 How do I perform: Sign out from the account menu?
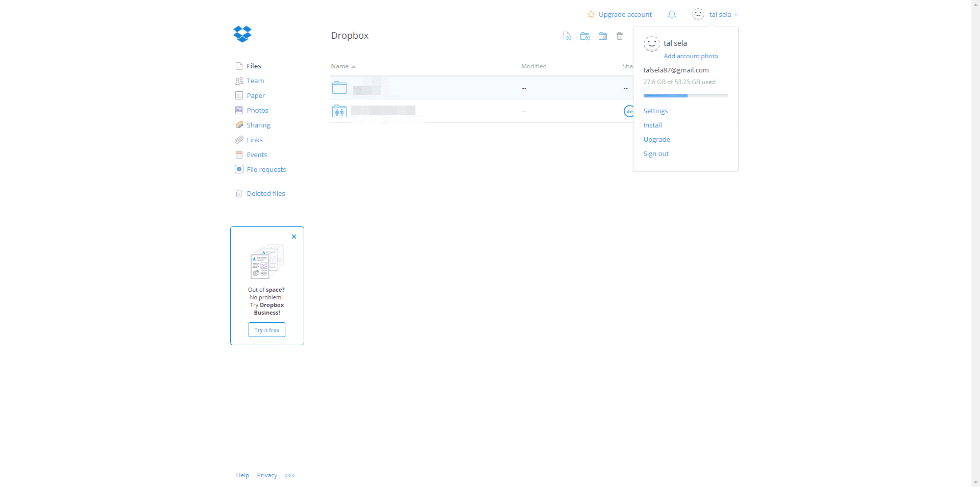coord(656,153)
